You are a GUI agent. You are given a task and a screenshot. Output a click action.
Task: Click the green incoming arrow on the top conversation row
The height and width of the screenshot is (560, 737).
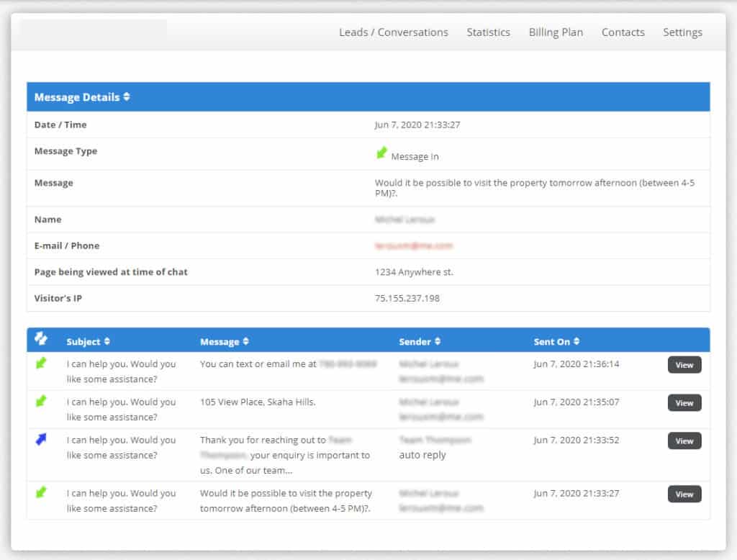(x=42, y=363)
